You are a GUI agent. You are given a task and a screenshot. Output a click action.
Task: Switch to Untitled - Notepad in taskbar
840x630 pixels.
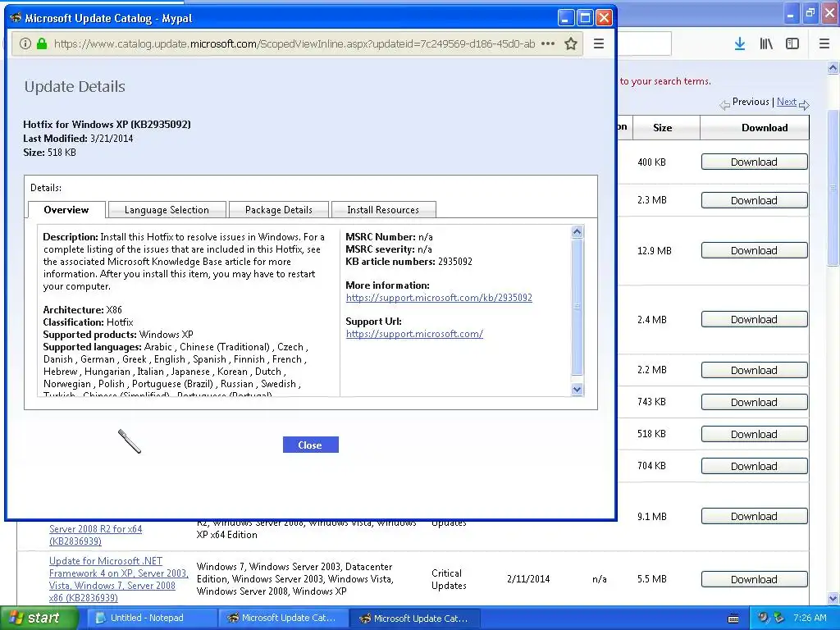[x=152, y=619]
